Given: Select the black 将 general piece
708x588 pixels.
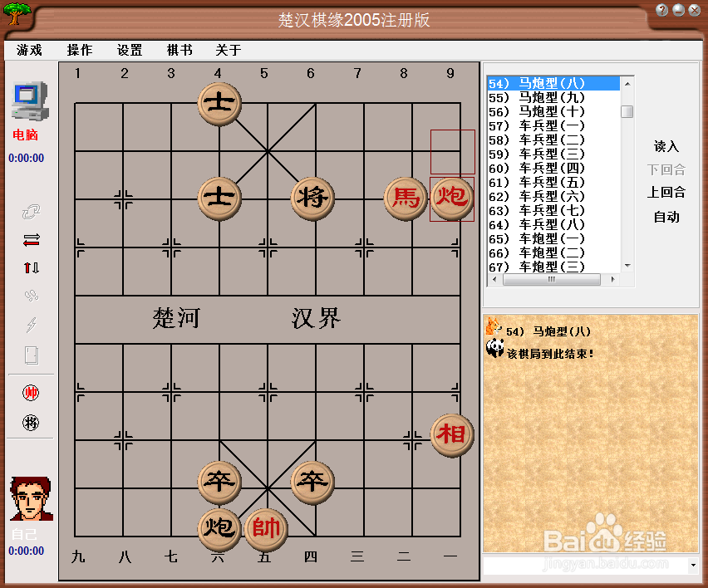Looking at the screenshot, I should [x=312, y=198].
